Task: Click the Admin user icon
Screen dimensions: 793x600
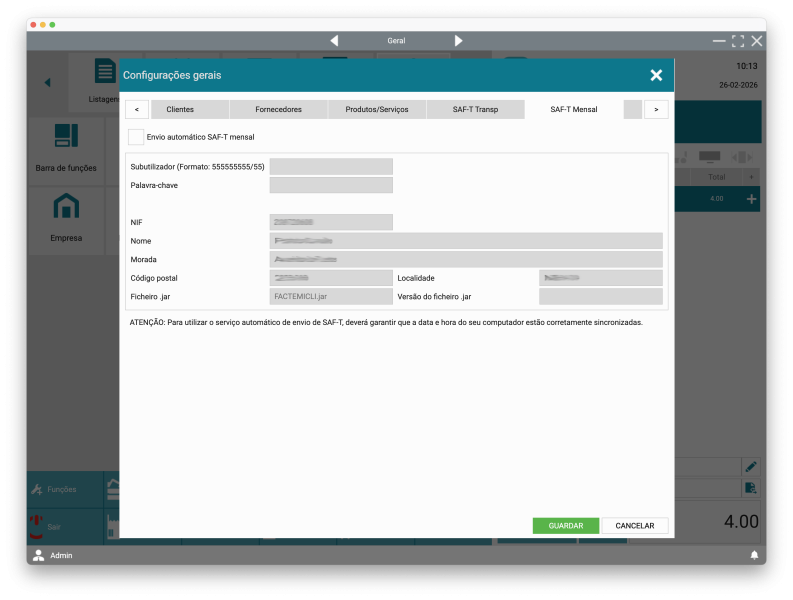Action: tap(39, 555)
